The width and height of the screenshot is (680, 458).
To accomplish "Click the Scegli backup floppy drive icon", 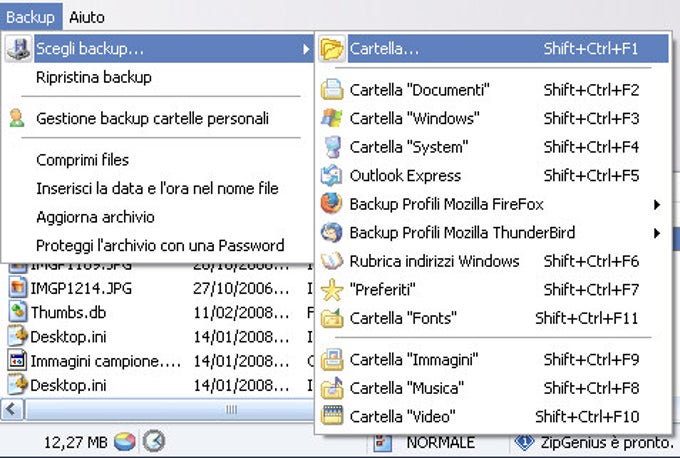I will coord(18,48).
